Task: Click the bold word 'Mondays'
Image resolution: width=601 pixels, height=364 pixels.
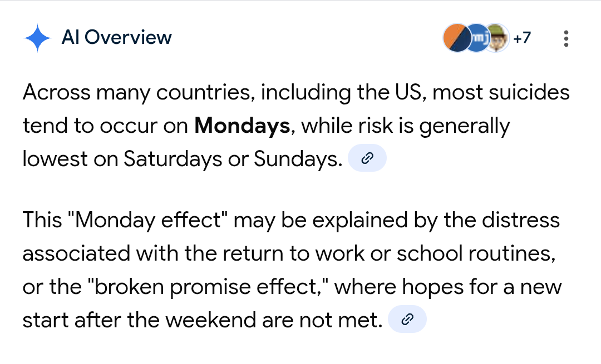Action: click(x=242, y=126)
